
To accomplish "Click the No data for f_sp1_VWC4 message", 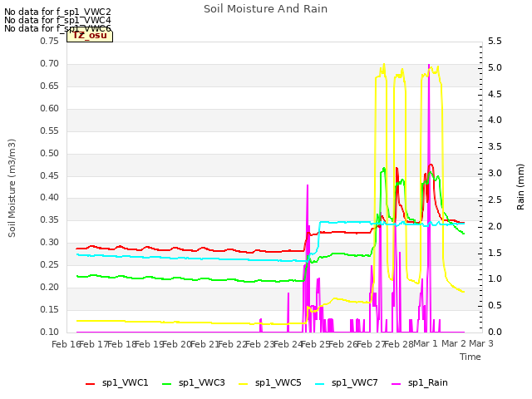I will pos(57,20).
